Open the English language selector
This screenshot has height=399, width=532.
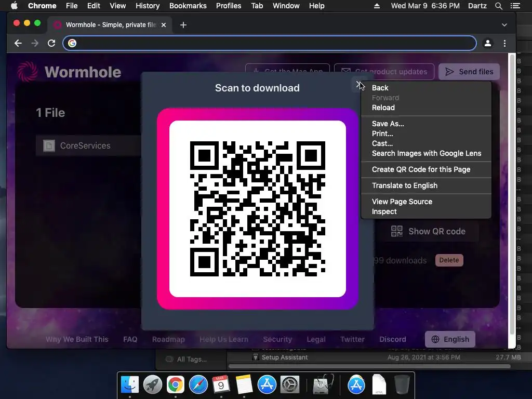(x=450, y=339)
